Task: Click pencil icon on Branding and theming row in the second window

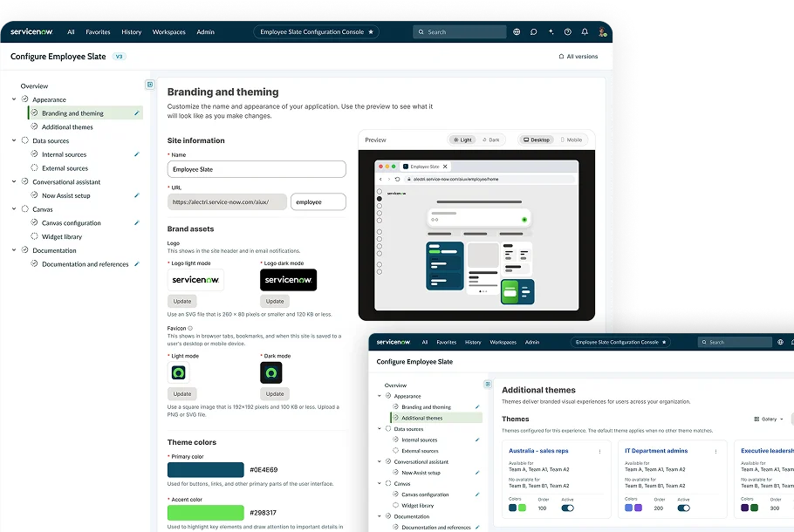Action: click(x=477, y=406)
